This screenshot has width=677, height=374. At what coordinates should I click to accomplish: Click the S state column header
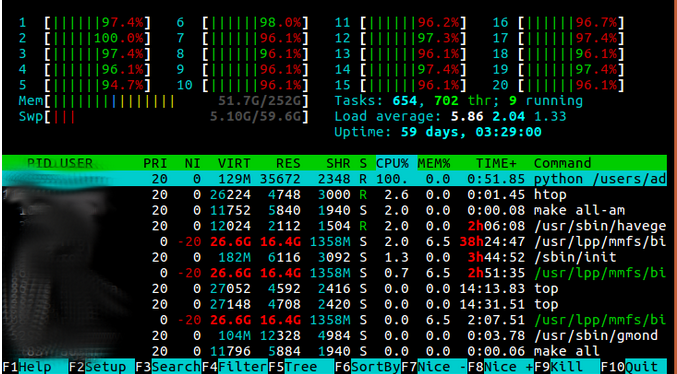pyautogui.click(x=363, y=163)
